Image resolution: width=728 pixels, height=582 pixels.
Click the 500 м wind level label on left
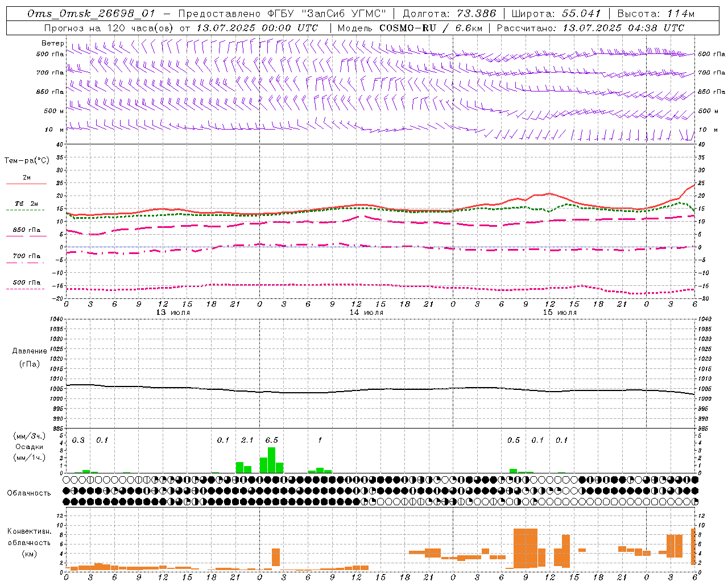coord(54,111)
